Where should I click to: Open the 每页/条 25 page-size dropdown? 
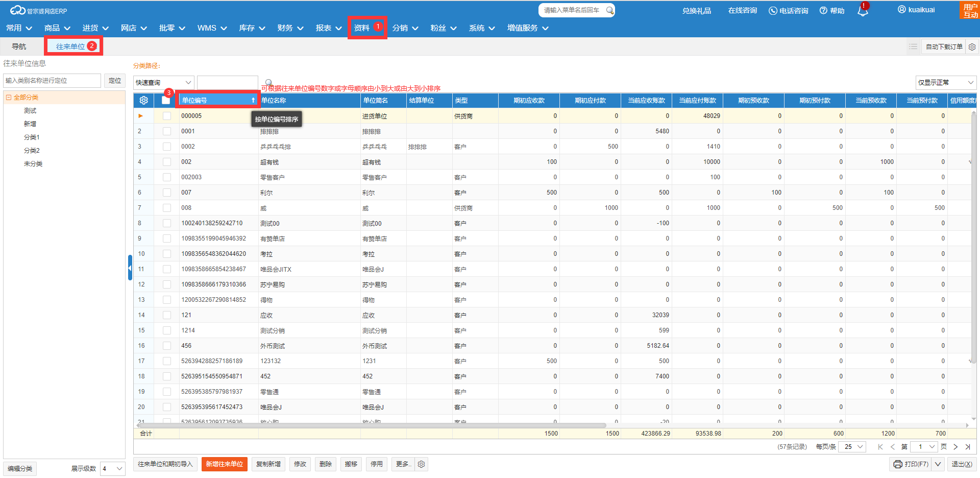point(852,447)
